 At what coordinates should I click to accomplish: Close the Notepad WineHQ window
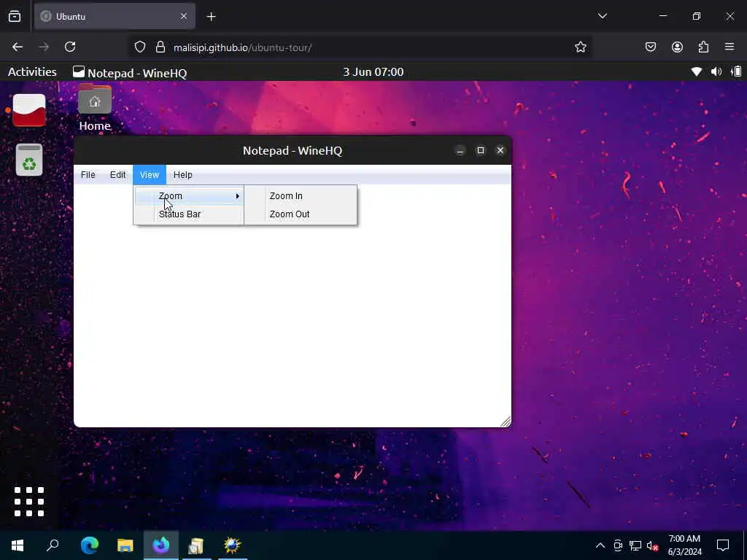pos(500,150)
